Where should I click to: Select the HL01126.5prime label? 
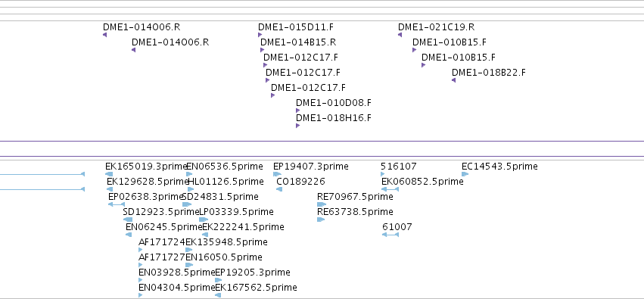click(x=226, y=182)
